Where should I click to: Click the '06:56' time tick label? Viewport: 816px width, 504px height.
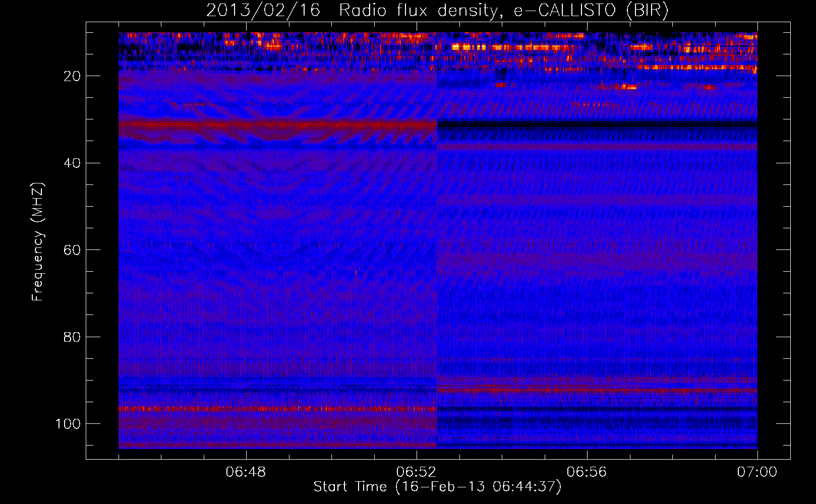pyautogui.click(x=587, y=472)
